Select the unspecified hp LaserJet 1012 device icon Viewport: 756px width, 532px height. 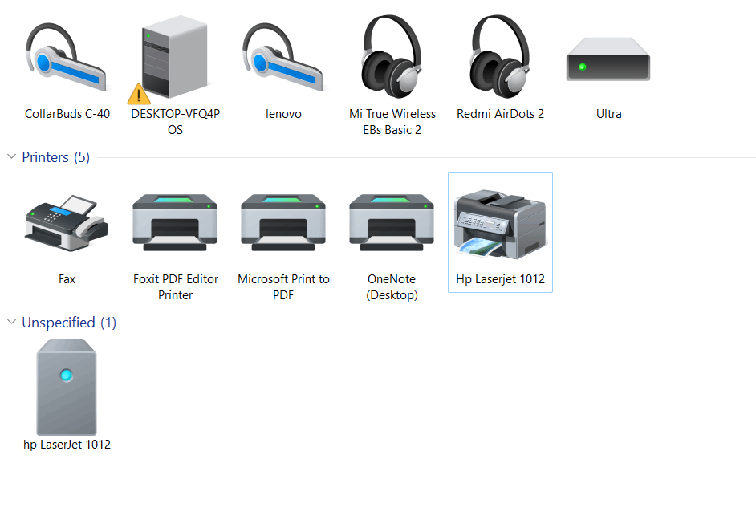[x=67, y=388]
